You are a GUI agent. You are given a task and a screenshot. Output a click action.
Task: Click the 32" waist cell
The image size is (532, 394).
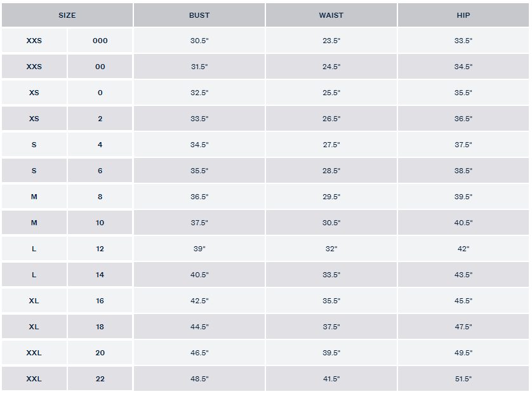coord(331,249)
